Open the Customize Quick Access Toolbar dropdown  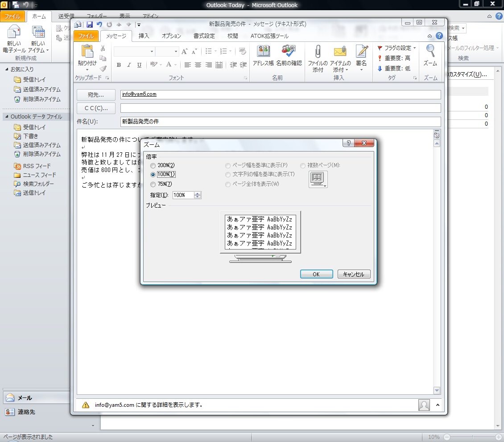139,25
